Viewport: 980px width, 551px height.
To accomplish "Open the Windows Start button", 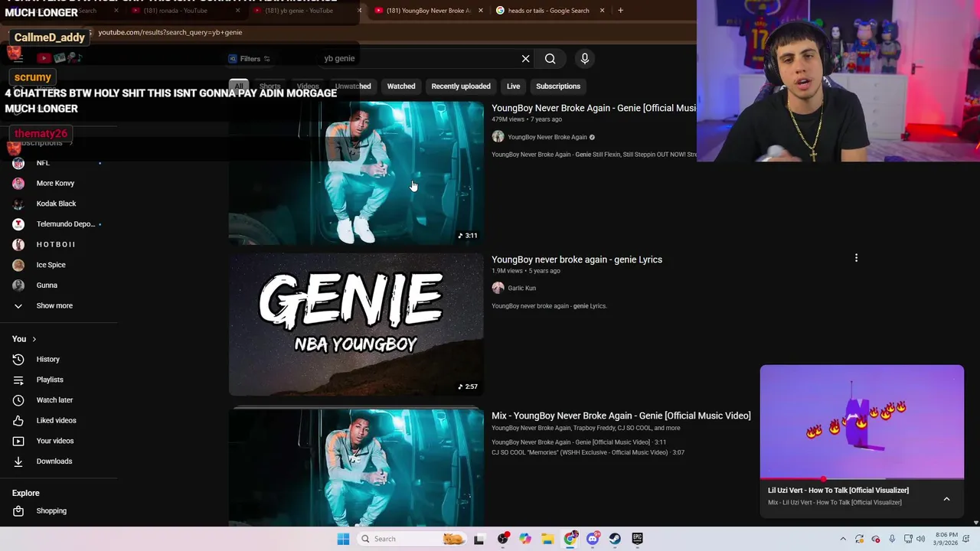I will [343, 539].
